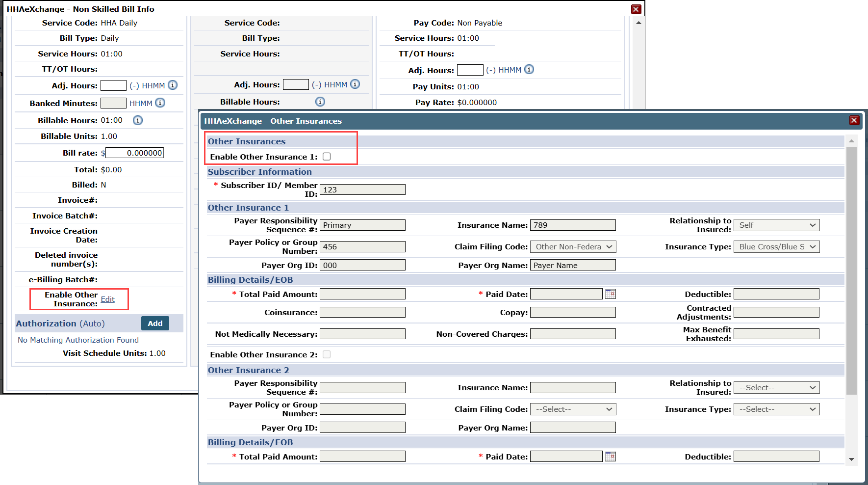Click 'No Matching Authorization Found' text
Viewport: 868px width, 485px height.
[78, 340]
